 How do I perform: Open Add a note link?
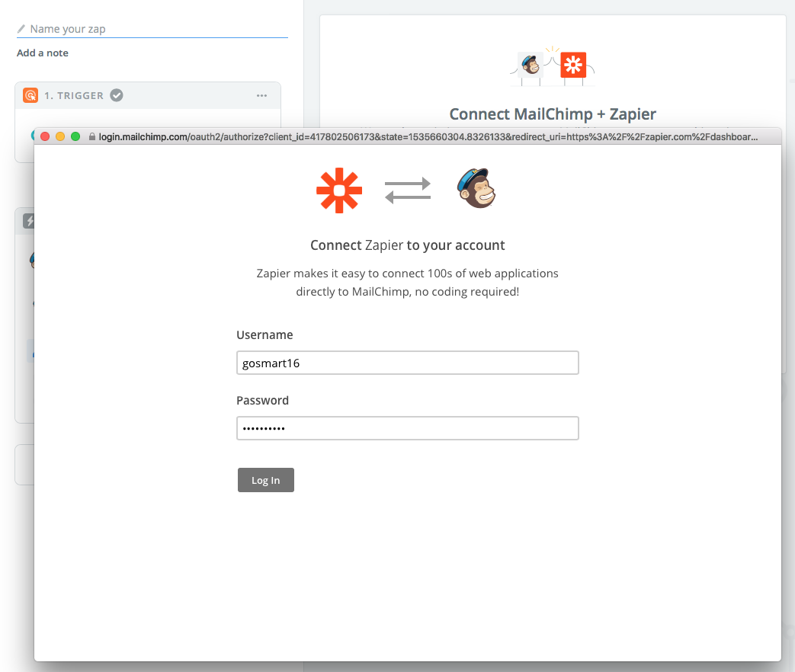click(x=43, y=53)
